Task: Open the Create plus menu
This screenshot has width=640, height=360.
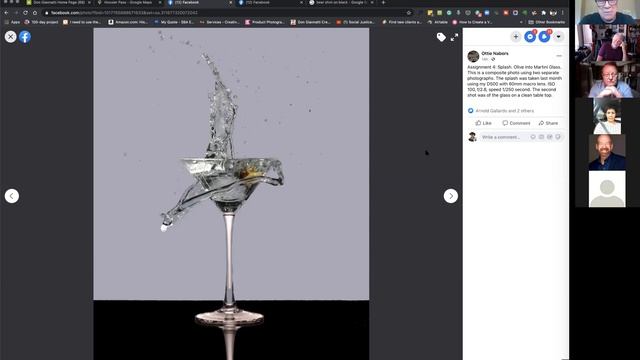Action: point(516,37)
